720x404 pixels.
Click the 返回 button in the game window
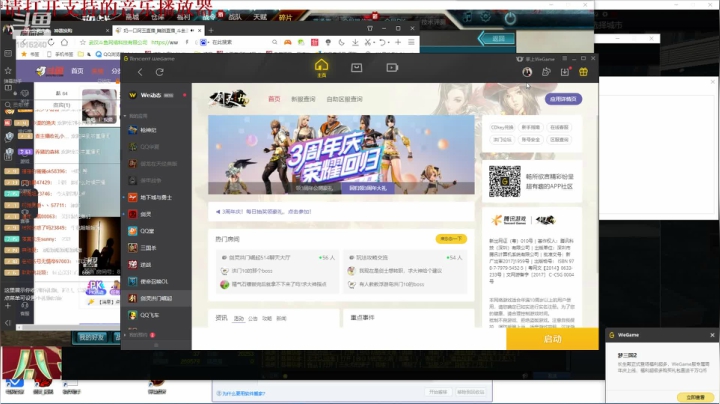click(497, 39)
